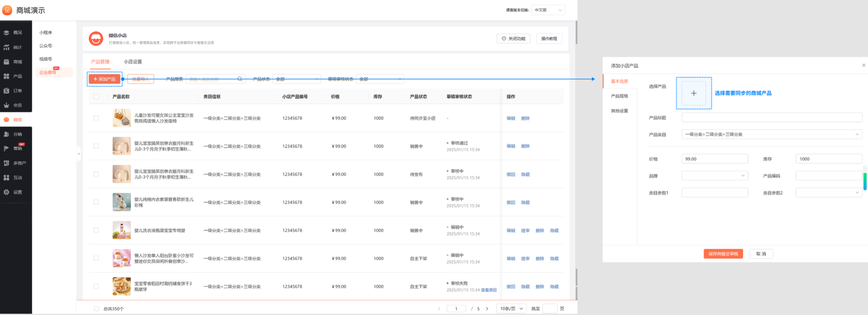The height and width of the screenshot is (315, 868).
Task: Click the 批量导入 button
Action: pos(141,79)
